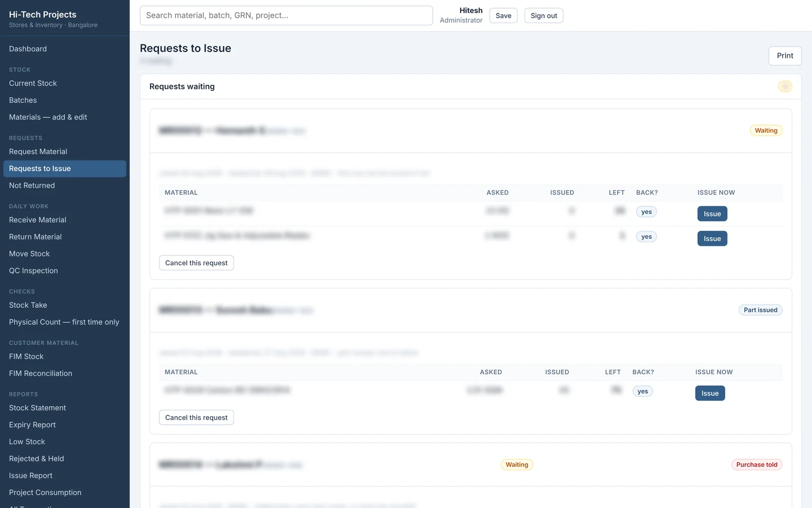
Task: Issue material in Part issued request
Action: coord(710,393)
